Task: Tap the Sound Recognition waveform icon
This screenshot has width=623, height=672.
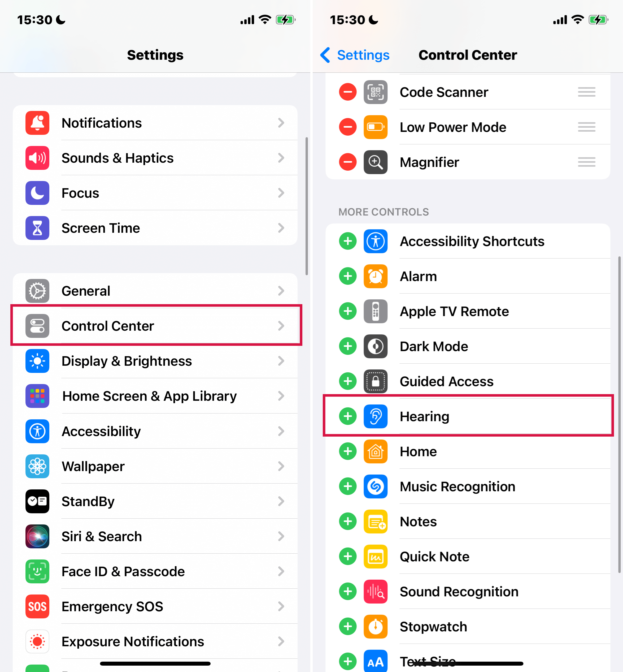Action: (375, 592)
